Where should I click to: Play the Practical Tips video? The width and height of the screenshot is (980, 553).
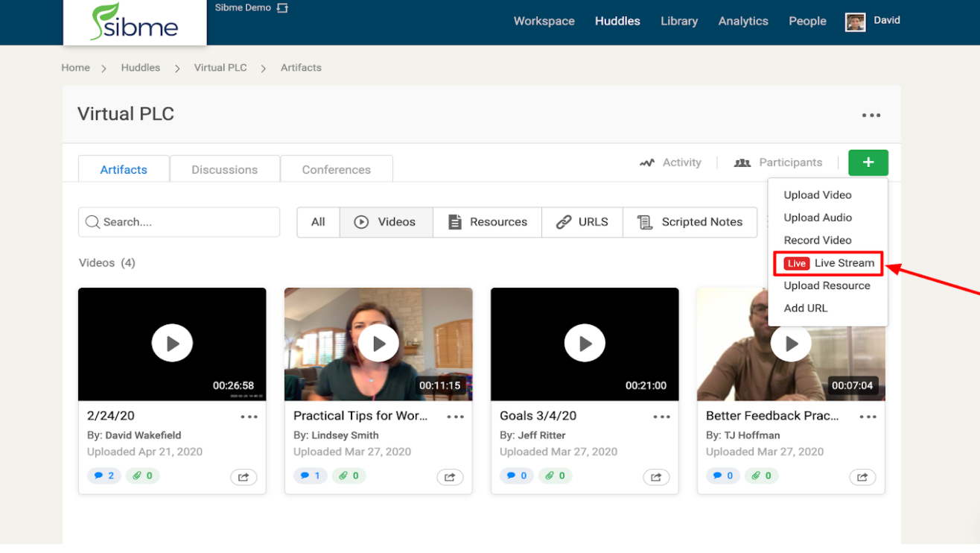click(x=378, y=344)
